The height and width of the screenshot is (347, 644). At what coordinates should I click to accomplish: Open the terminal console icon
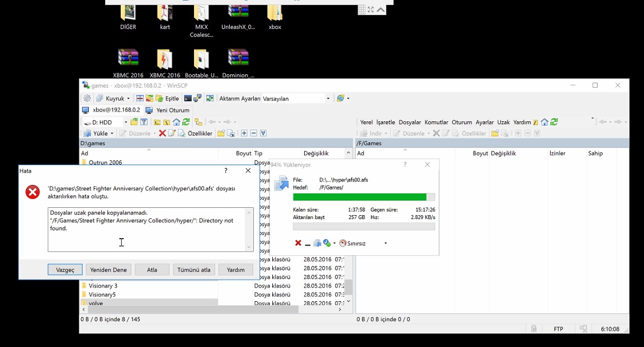click(x=188, y=98)
